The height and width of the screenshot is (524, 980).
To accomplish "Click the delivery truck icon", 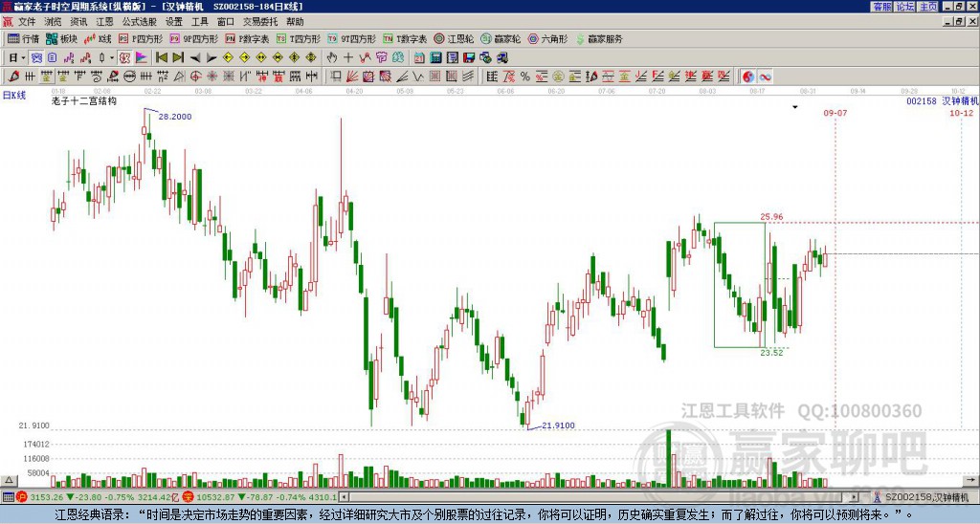I will pyautogui.click(x=501, y=58).
